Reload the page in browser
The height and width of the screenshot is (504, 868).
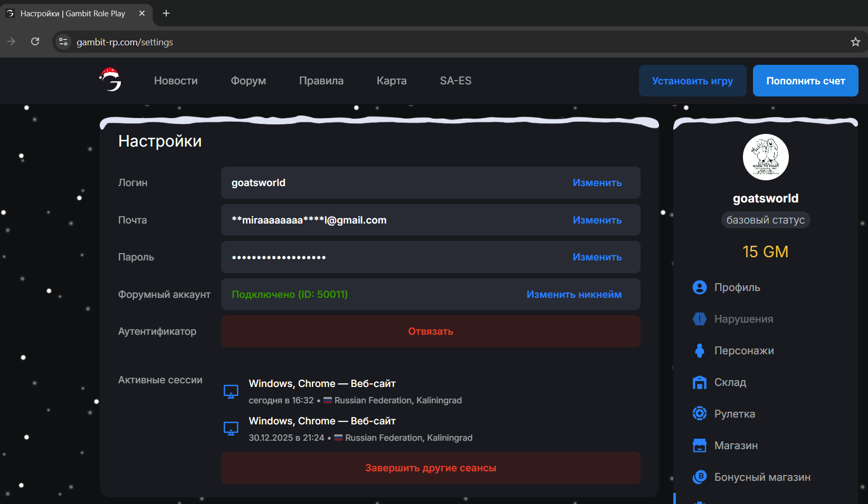click(x=35, y=42)
